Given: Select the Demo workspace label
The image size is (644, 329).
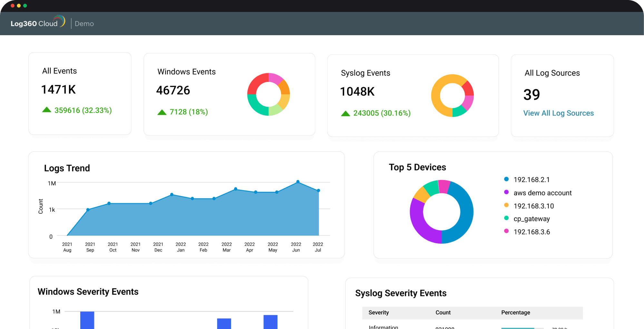Looking at the screenshot, I should (x=84, y=23).
